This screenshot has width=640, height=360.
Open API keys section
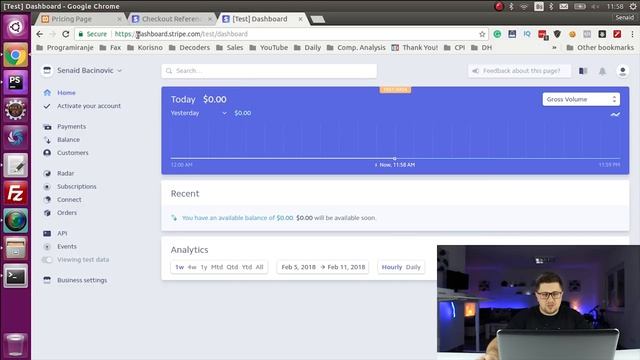(62, 233)
